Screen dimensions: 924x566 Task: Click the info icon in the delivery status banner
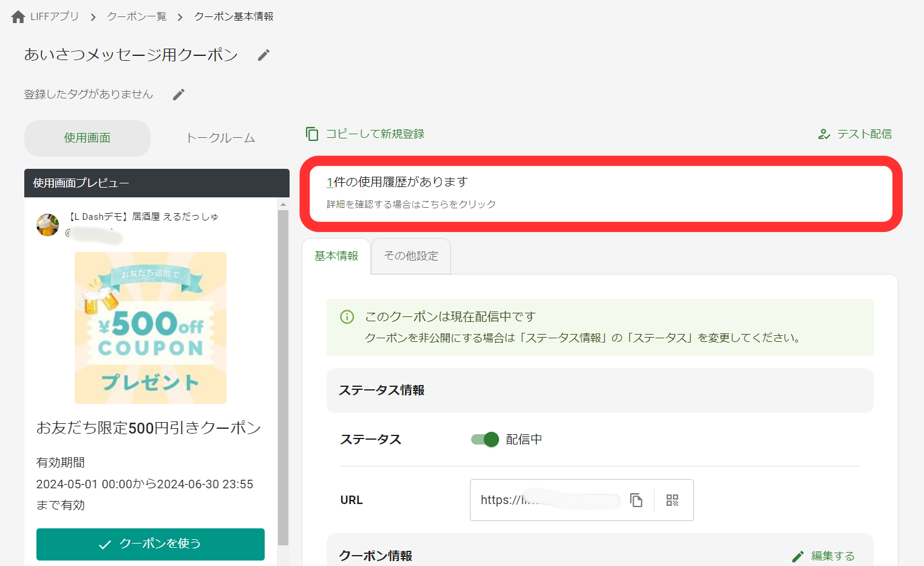click(347, 316)
